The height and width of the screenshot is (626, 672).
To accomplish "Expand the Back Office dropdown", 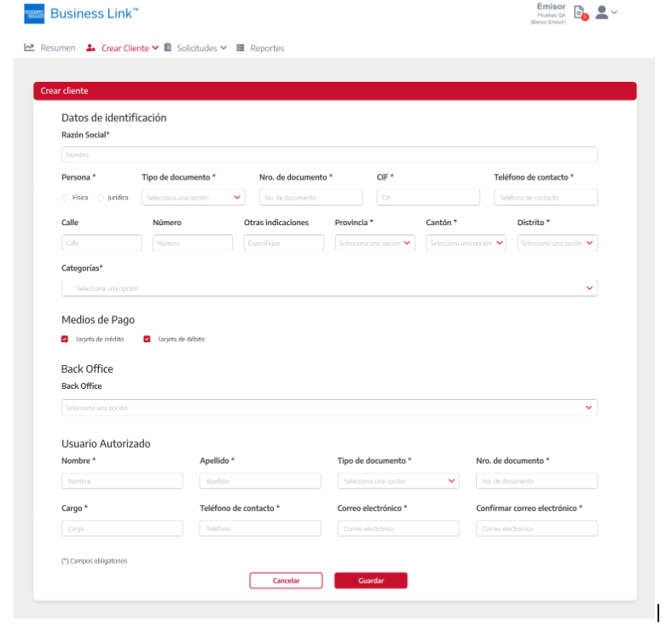I will (329, 408).
